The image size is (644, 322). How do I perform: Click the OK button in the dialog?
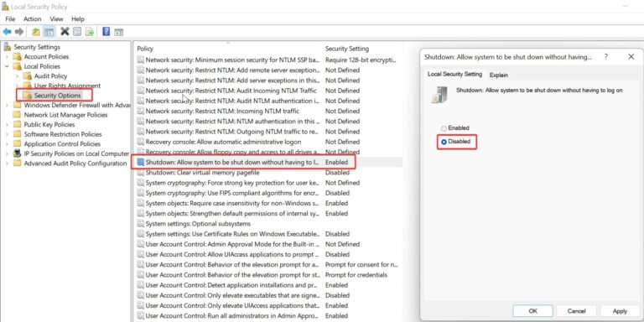[x=532, y=311]
